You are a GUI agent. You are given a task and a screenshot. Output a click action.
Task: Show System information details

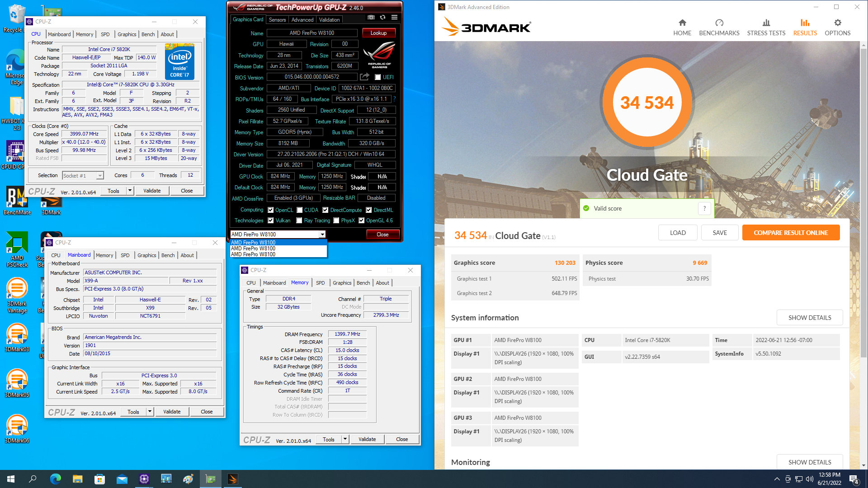(810, 318)
